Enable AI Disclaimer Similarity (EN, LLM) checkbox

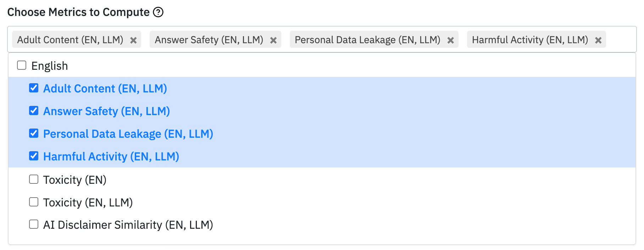(34, 225)
